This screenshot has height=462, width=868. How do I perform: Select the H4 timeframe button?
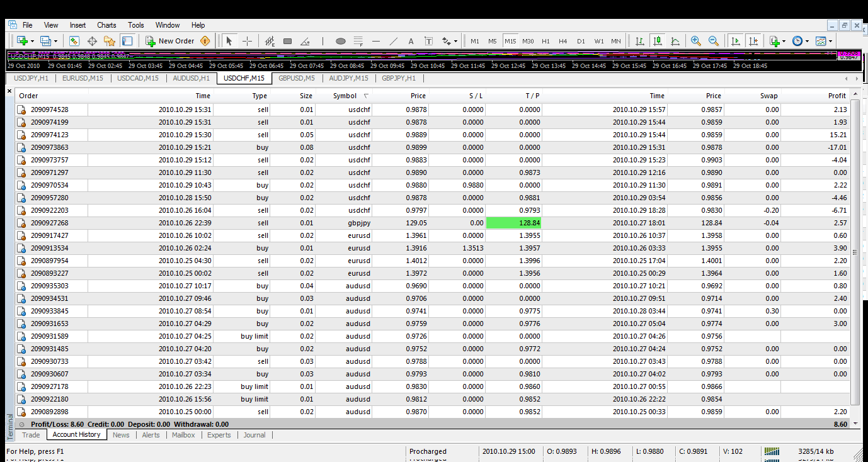click(x=562, y=42)
